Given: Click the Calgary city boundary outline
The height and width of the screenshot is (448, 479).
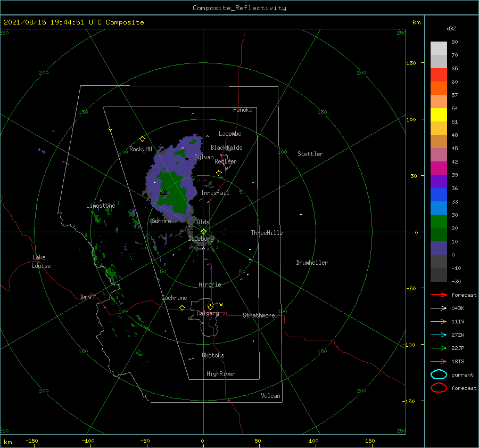Looking at the screenshot, I should 205,317.
